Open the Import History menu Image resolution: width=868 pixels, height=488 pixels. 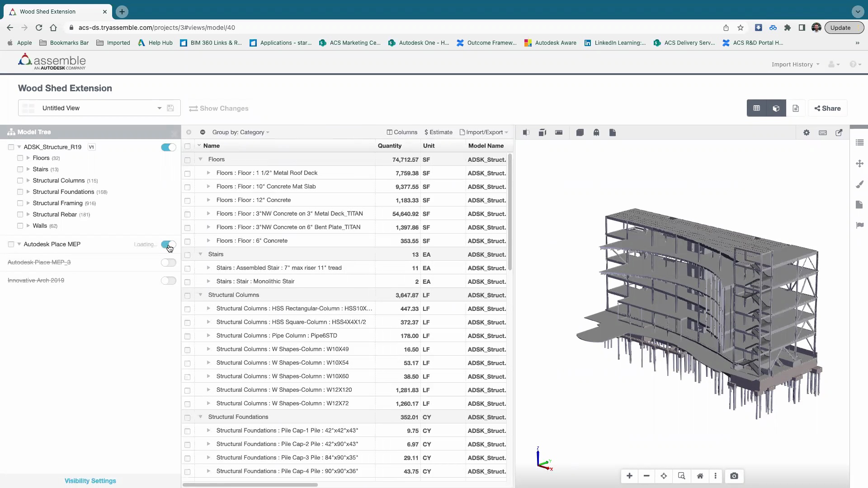(794, 64)
